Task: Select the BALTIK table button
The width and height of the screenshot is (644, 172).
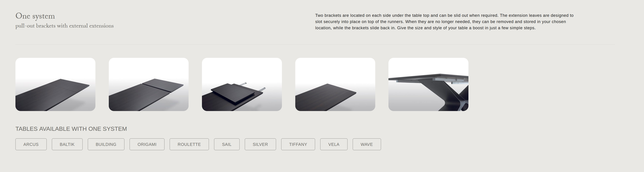Action: [67, 144]
